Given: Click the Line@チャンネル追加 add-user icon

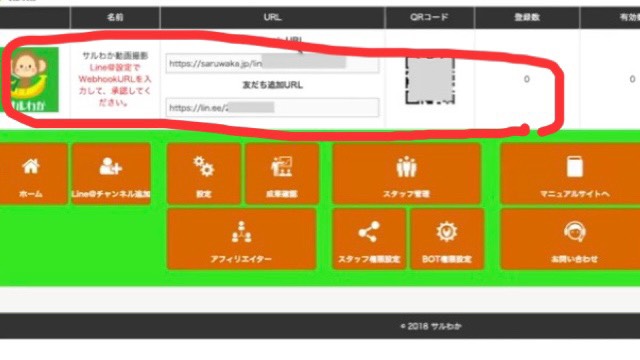Looking at the screenshot, I should point(111,167).
